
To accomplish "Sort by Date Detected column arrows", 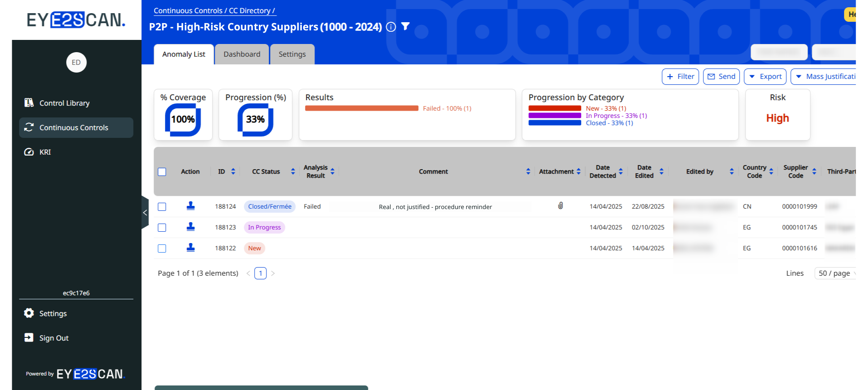I will click(621, 171).
